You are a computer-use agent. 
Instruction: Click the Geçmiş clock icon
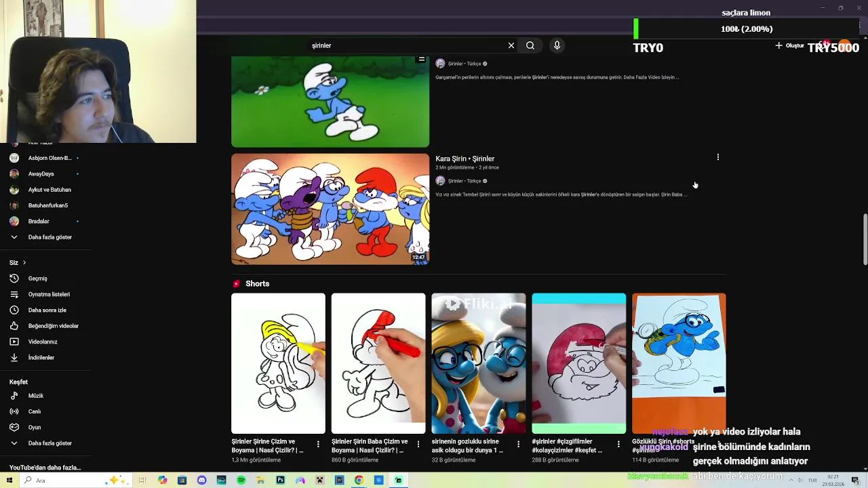click(x=14, y=279)
